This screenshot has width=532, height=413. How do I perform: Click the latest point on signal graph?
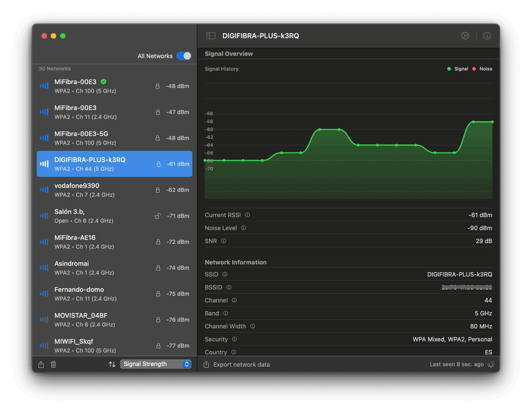click(492, 122)
